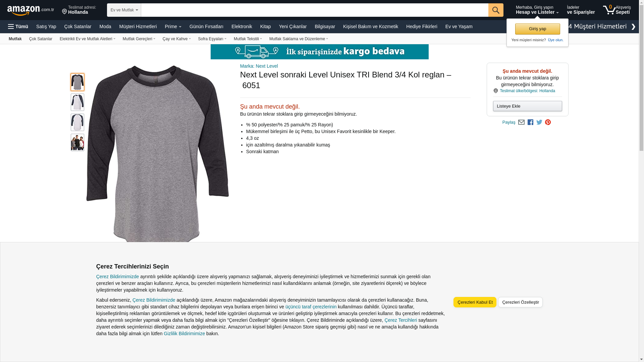The width and height of the screenshot is (644, 362).
Task: Share the product on Facebook icon
Action: coord(530,122)
